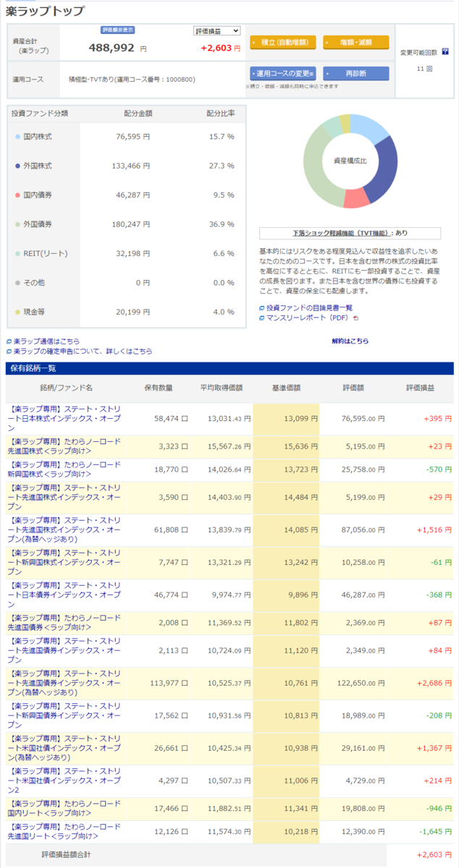Image resolution: width=459 pixels, height=868 pixels.
Task: Click the 現金等 yellow legend dot
Action: pos(17,312)
